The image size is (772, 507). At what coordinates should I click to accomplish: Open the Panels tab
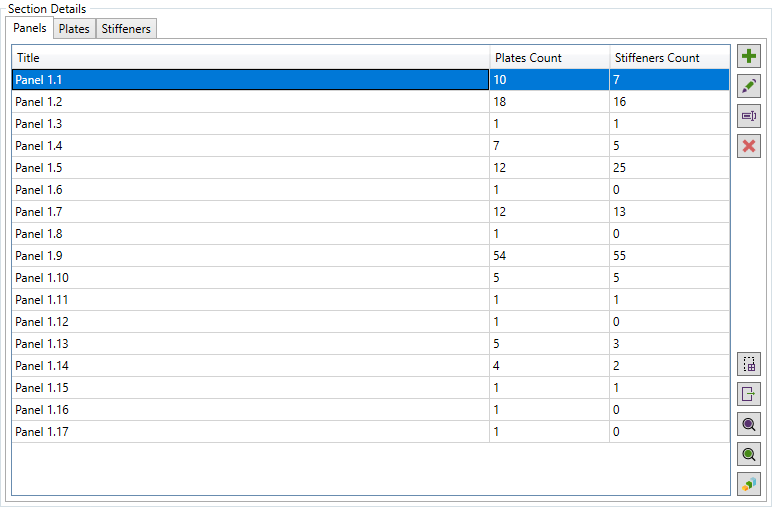coord(30,28)
